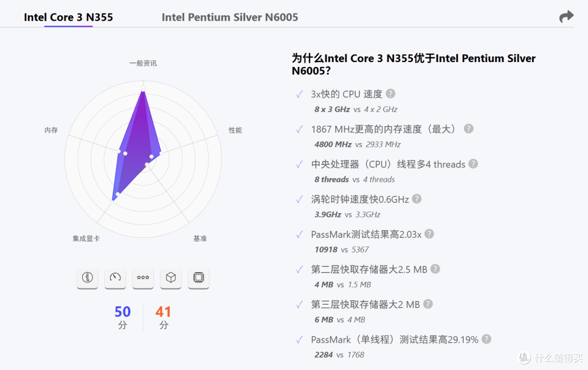Viewport: 588px width, 370px height.
Task: Click the 一般资讯 radar chart label
Action: point(143,63)
